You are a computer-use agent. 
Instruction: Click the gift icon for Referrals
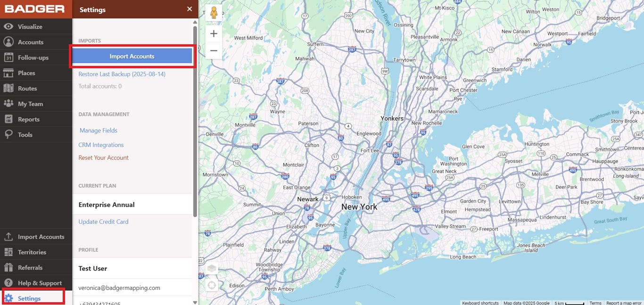(8, 267)
